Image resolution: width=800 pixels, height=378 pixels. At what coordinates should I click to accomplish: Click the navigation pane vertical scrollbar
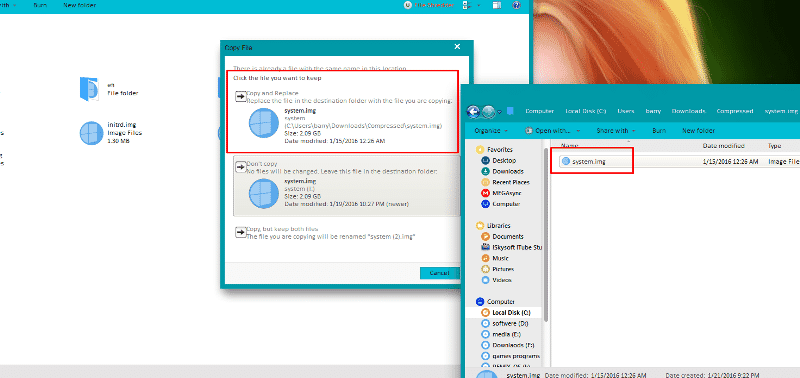(546, 235)
